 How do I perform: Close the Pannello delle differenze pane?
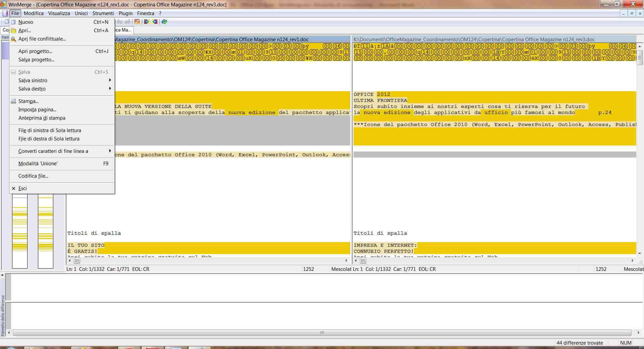tap(2, 275)
